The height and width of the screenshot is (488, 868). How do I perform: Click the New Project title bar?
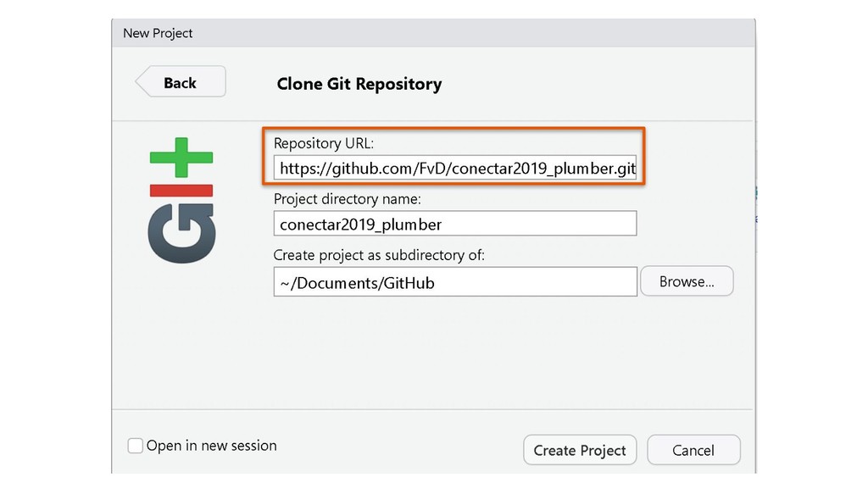pos(433,33)
